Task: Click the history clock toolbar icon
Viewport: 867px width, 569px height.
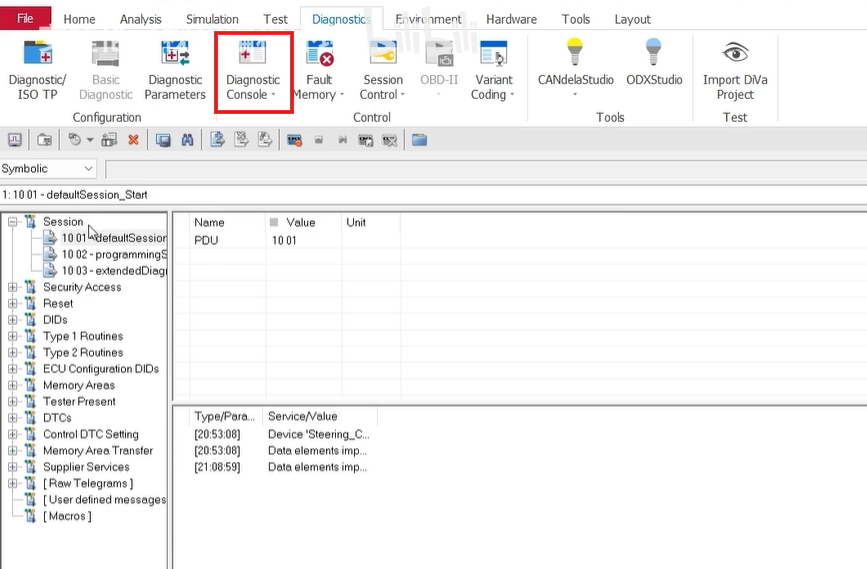Action: [75, 139]
